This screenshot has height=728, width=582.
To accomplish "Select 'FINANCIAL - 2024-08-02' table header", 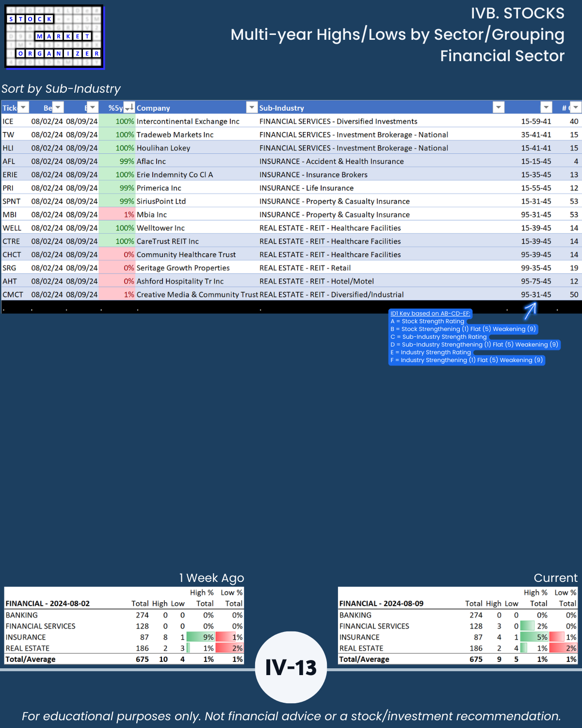I will pyautogui.click(x=48, y=604).
